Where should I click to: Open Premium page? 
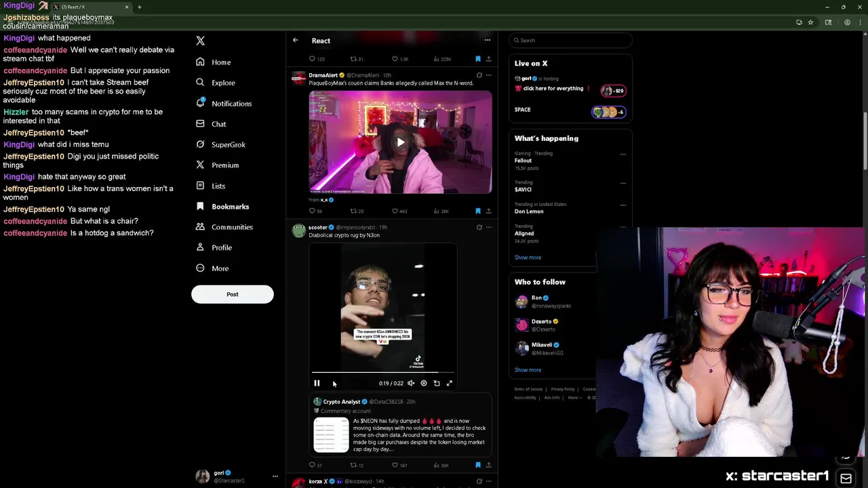click(x=217, y=165)
